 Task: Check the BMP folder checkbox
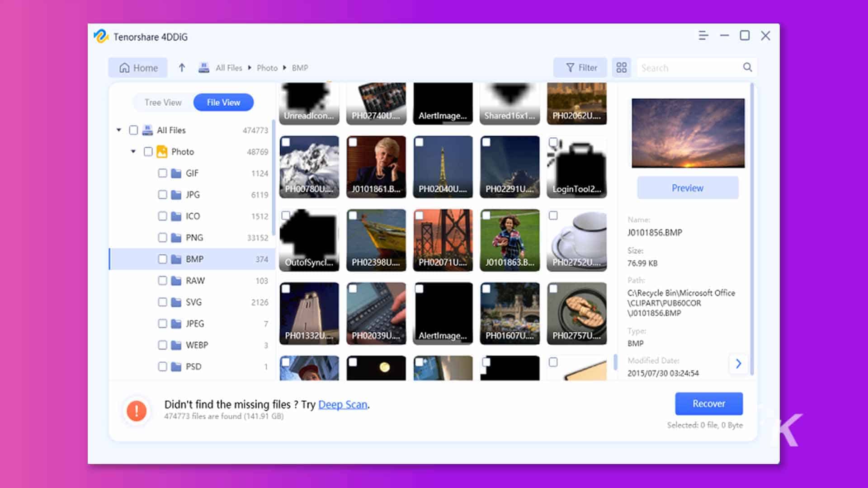[x=163, y=259]
